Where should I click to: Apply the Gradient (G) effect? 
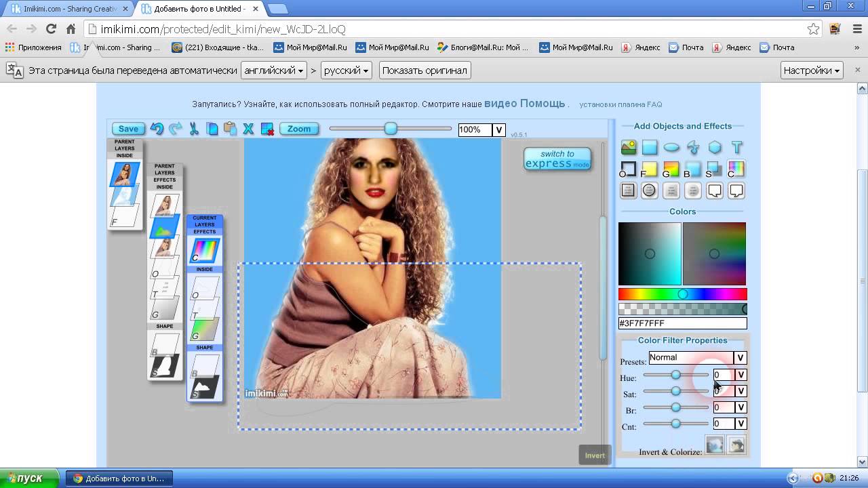click(x=671, y=169)
